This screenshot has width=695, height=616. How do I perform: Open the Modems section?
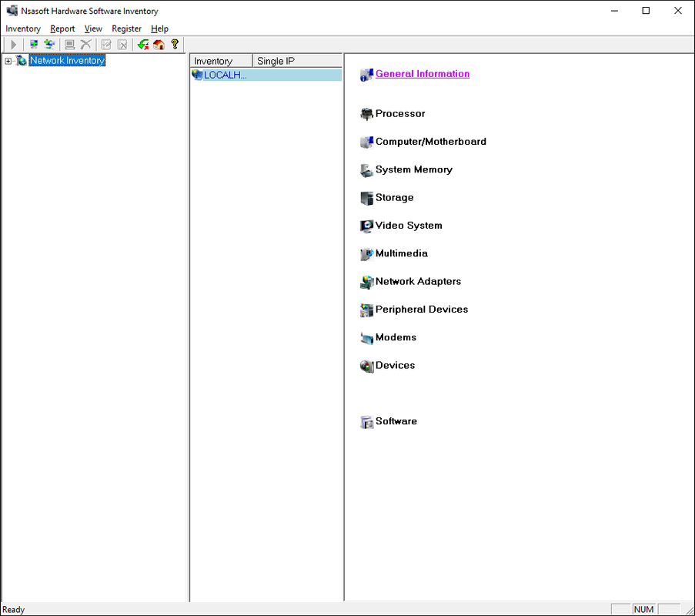click(396, 337)
